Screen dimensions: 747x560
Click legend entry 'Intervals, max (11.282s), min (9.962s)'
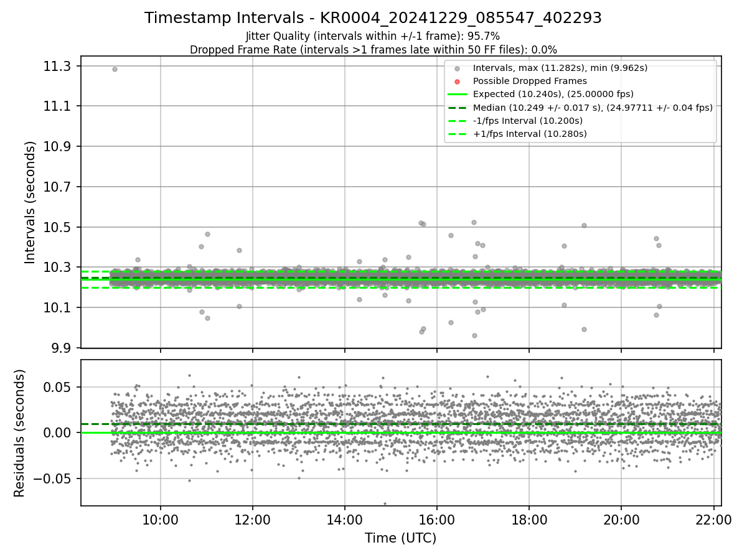pyautogui.click(x=560, y=68)
